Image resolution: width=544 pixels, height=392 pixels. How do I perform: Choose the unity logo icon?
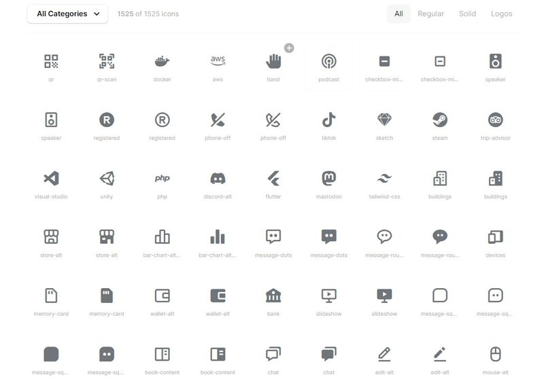coord(107,179)
